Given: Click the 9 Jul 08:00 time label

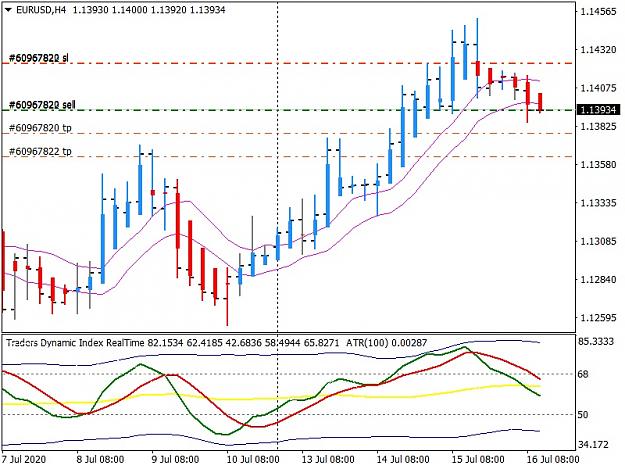Looking at the screenshot, I should pos(175,459).
